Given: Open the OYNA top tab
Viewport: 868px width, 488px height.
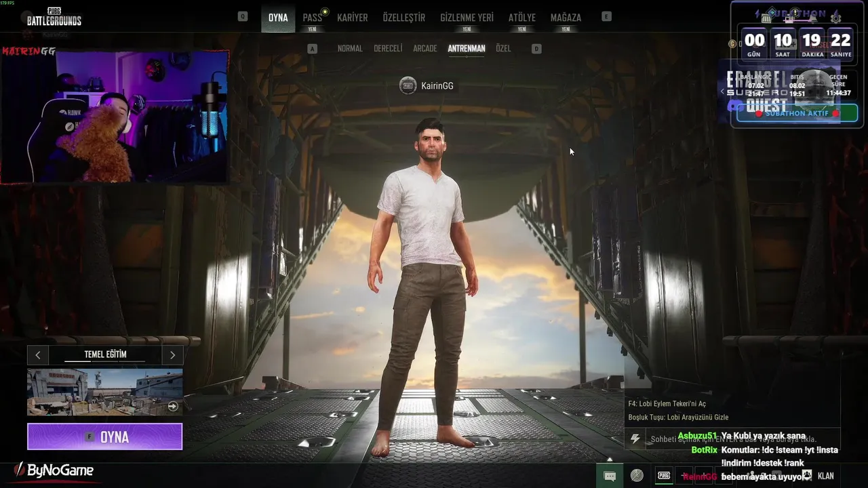Looking at the screenshot, I should pyautogui.click(x=278, y=18).
